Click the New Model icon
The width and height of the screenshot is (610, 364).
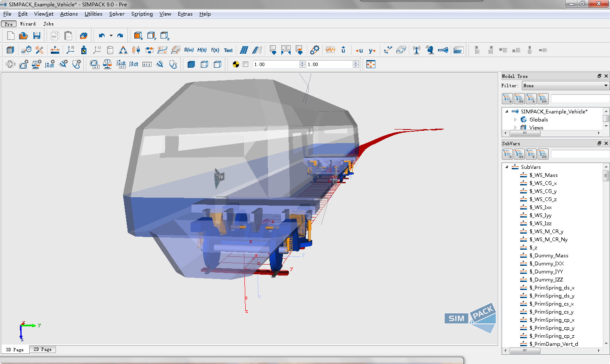(x=11, y=36)
